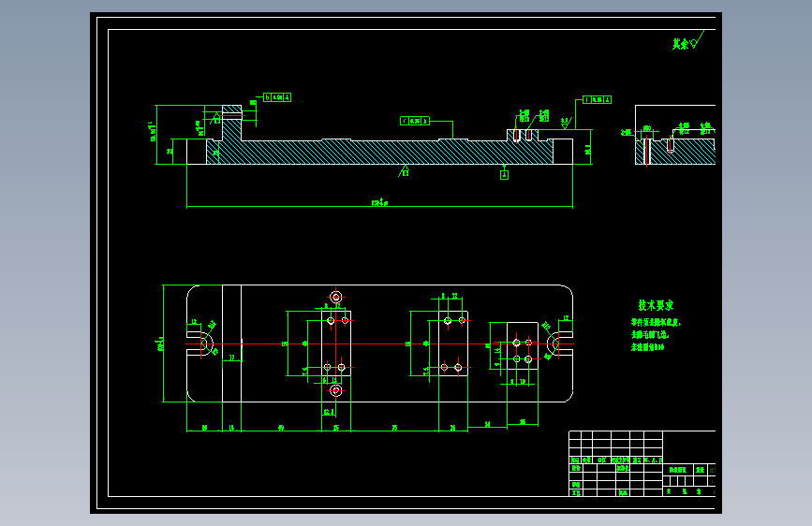The width and height of the screenshot is (812, 526).
Task: Click the overall length dimension under section view
Action: tap(379, 202)
